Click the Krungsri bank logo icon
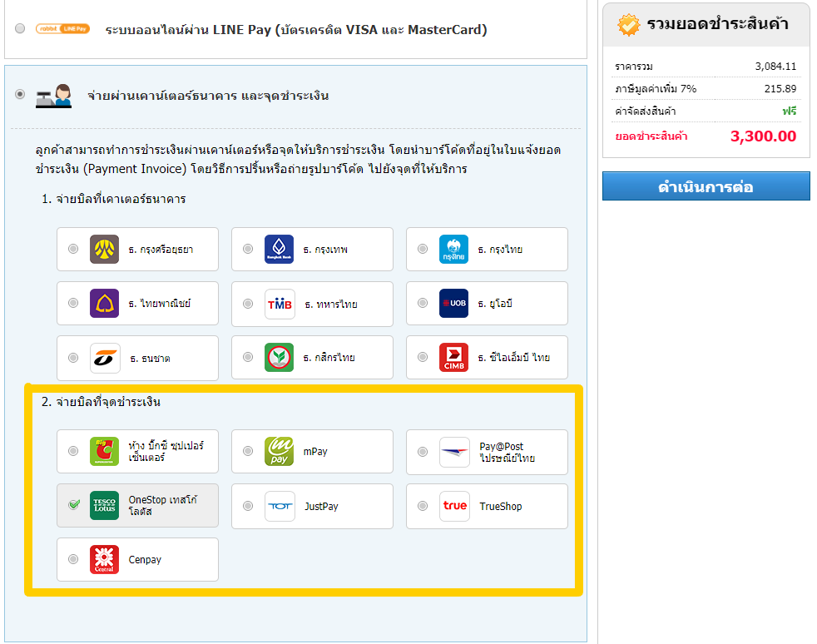Image resolution: width=817 pixels, height=644 pixels. pos(104,249)
